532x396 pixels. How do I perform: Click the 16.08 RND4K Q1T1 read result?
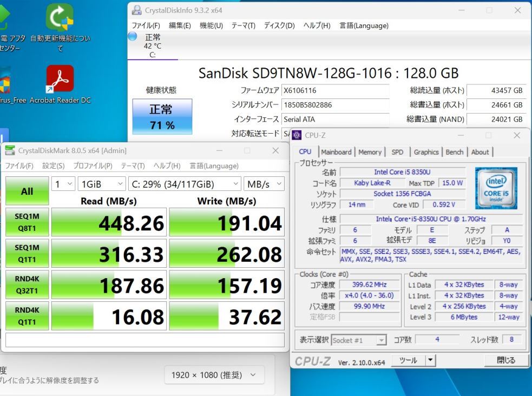(x=109, y=315)
